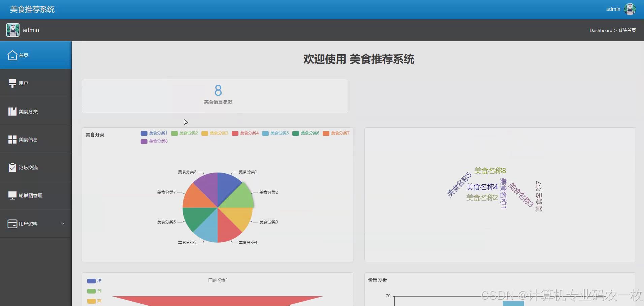The height and width of the screenshot is (306, 644).
Task: Click the orange 美食分类7 legend swatch
Action: [x=326, y=133]
